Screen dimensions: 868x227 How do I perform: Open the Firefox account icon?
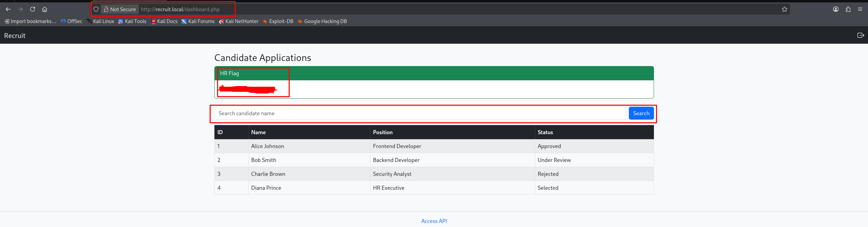click(x=835, y=9)
